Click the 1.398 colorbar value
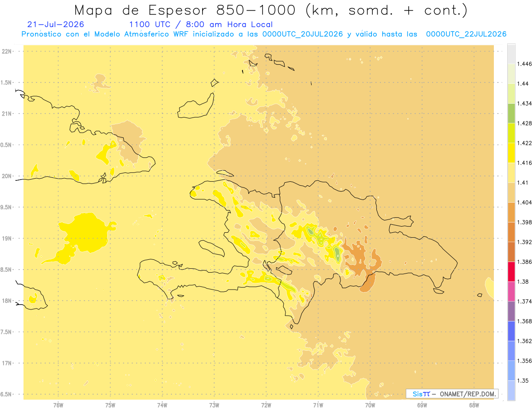The height and width of the screenshot is (411, 532). pos(524,222)
